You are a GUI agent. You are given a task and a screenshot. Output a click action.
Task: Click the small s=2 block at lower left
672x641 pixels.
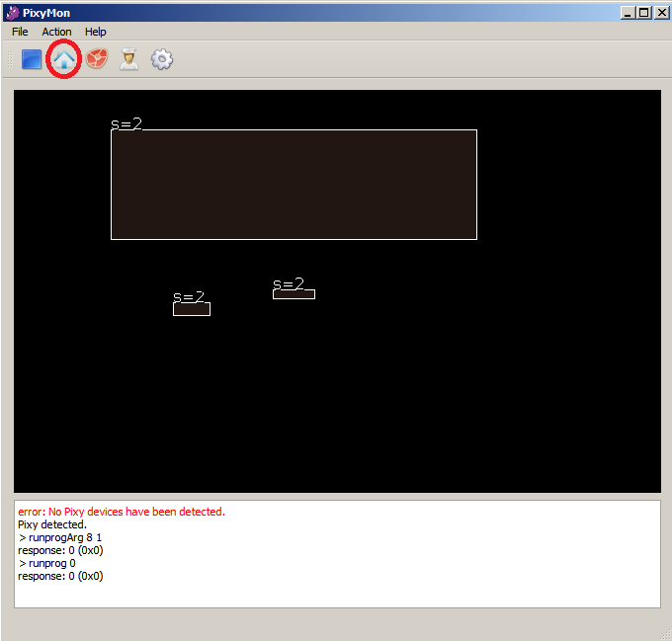pyautogui.click(x=192, y=309)
